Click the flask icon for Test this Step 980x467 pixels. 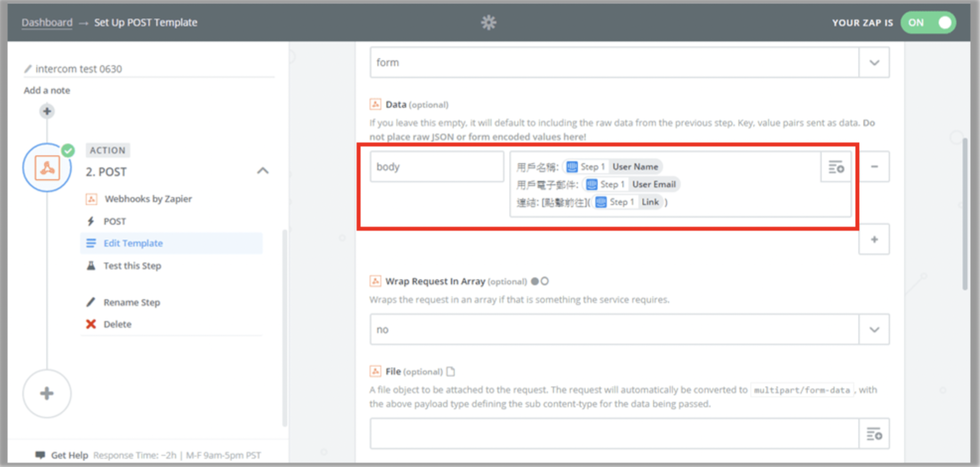click(91, 266)
